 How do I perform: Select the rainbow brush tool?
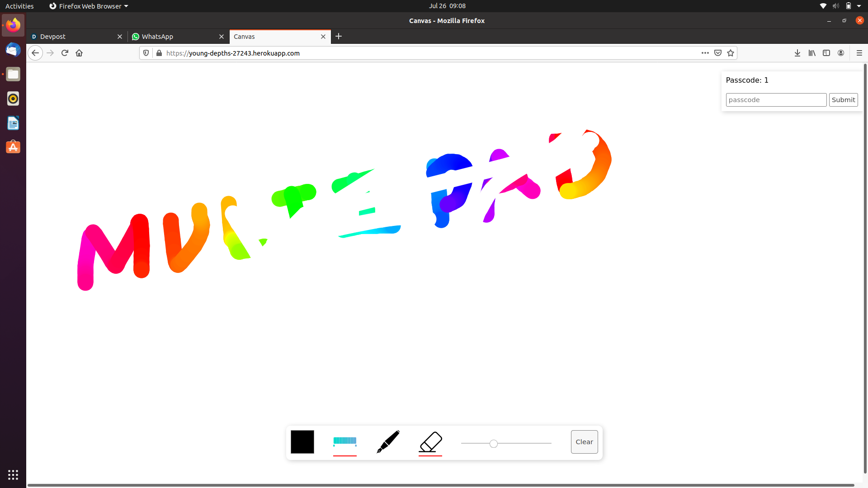(x=344, y=441)
